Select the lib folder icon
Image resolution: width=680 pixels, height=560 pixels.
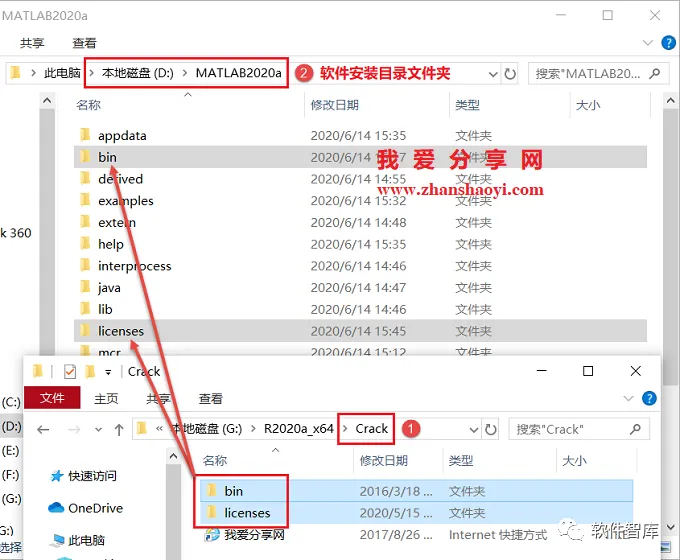click(x=85, y=308)
